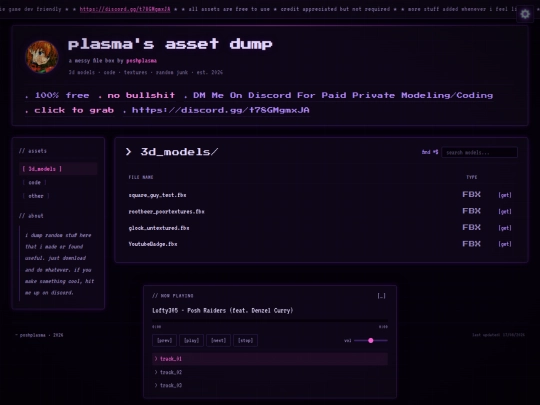Click the FBX type for square_guy_test.fbx
Image resolution: width=540 pixels, height=405 pixels.
tap(471, 195)
